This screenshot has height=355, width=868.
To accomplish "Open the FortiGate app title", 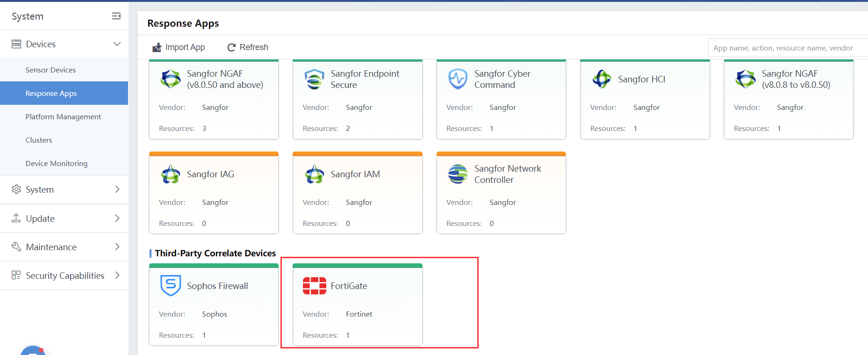I will (349, 286).
